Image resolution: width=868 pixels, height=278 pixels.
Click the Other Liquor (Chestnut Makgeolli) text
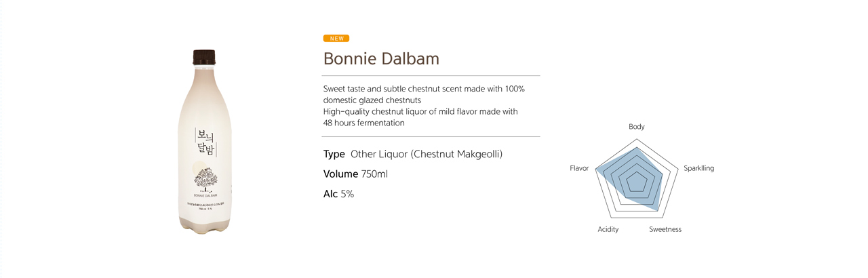(427, 155)
